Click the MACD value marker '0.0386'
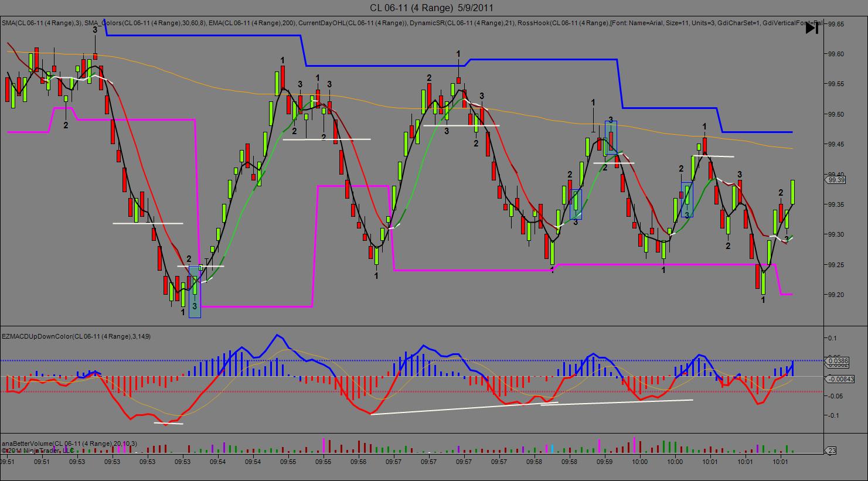Image resolution: width=868 pixels, height=481 pixels. click(839, 361)
